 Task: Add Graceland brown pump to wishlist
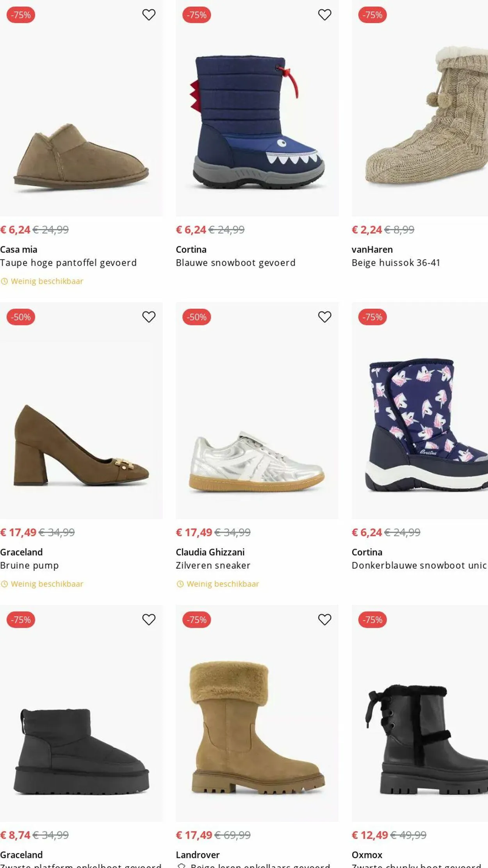[x=149, y=317]
